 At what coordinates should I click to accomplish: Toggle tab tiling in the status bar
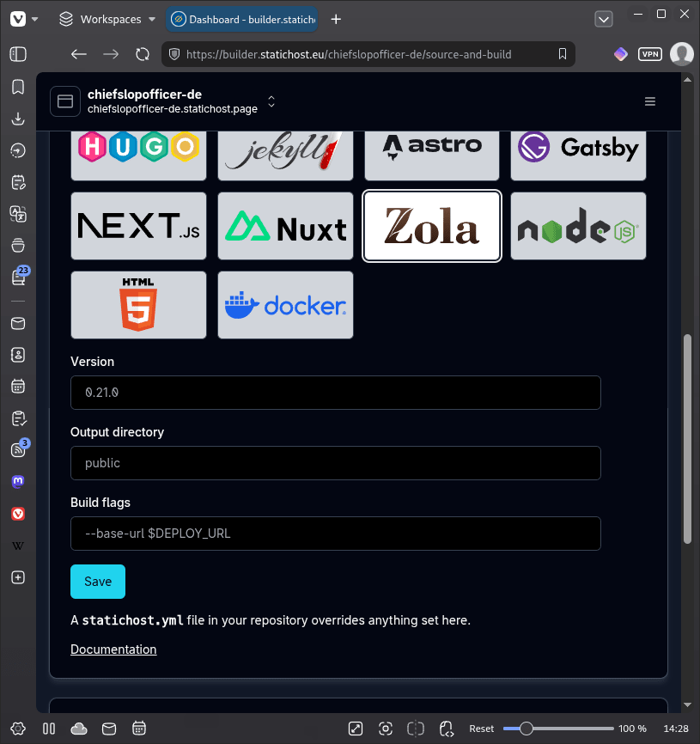[49, 729]
